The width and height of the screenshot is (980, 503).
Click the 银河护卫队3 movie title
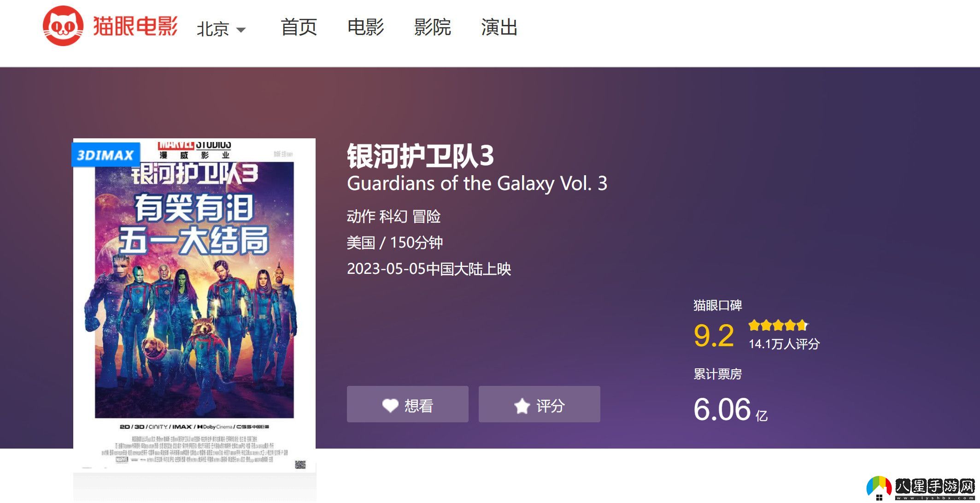coord(421,156)
